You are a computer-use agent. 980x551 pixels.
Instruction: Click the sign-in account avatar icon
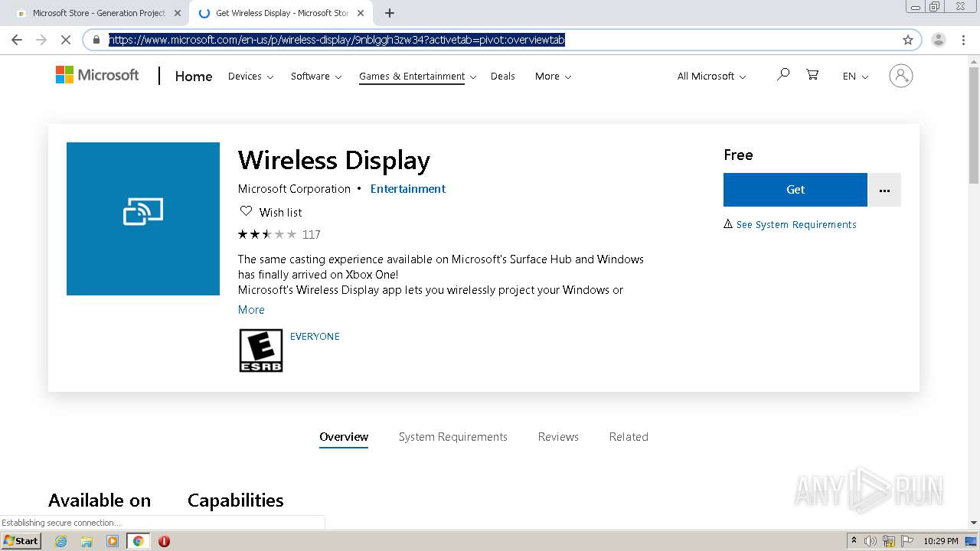click(901, 76)
